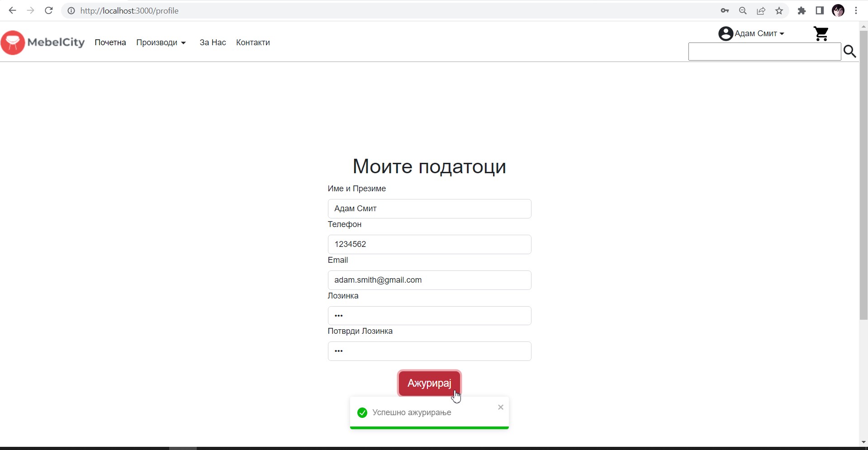Expand the Производи dropdown menu
This screenshot has height=450, width=868.
161,43
